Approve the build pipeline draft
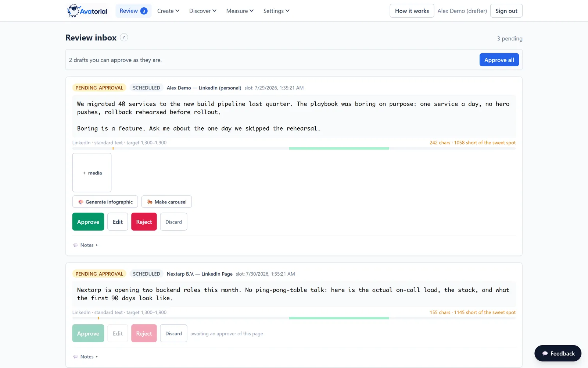 click(x=88, y=222)
